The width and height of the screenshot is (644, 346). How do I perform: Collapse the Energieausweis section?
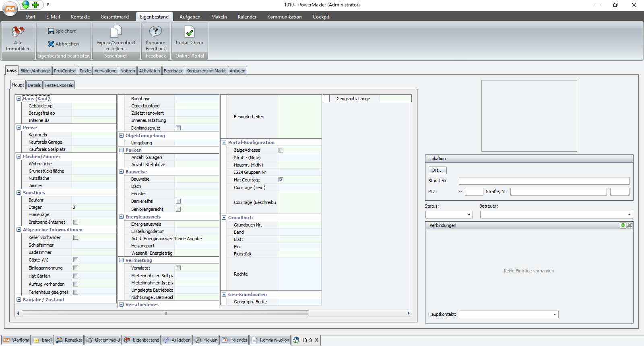[121, 217]
